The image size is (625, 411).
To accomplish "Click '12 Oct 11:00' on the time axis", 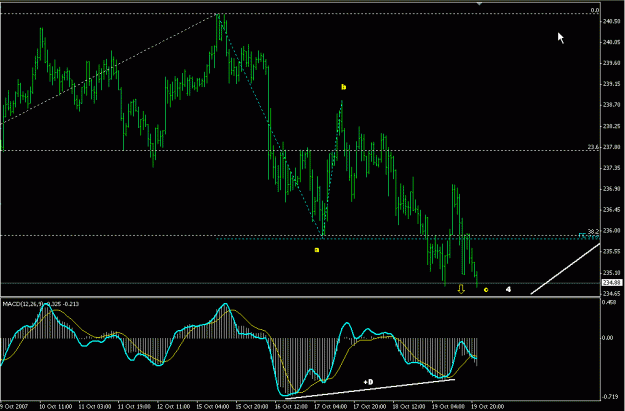I will click(173, 406).
